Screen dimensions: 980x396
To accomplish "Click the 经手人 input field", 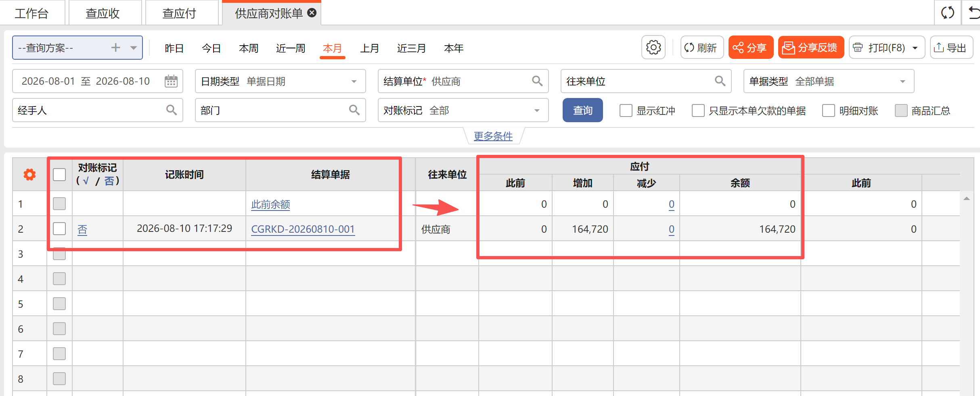I will pos(98,110).
